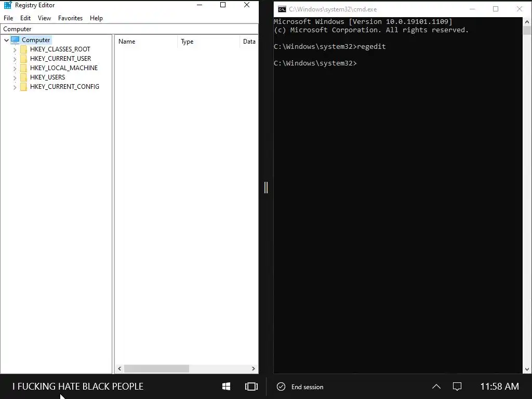Open the File menu in Registry Editor
This screenshot has width=532, height=399.
pyautogui.click(x=8, y=18)
